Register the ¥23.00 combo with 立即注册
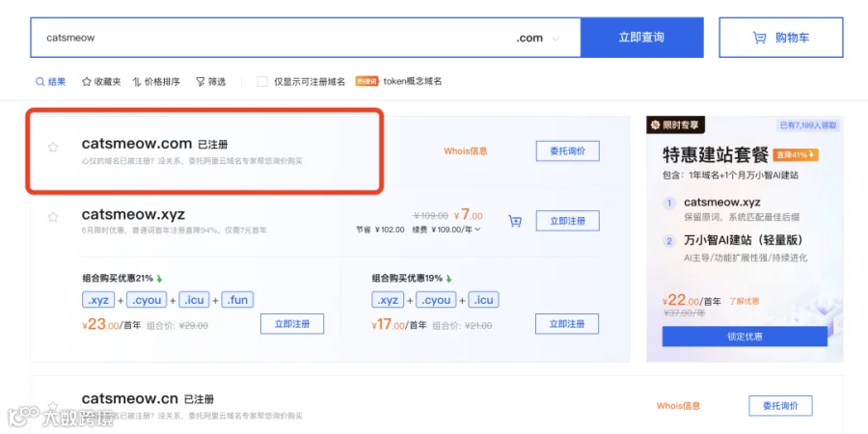Image resolution: width=868 pixels, height=434 pixels. click(x=292, y=324)
